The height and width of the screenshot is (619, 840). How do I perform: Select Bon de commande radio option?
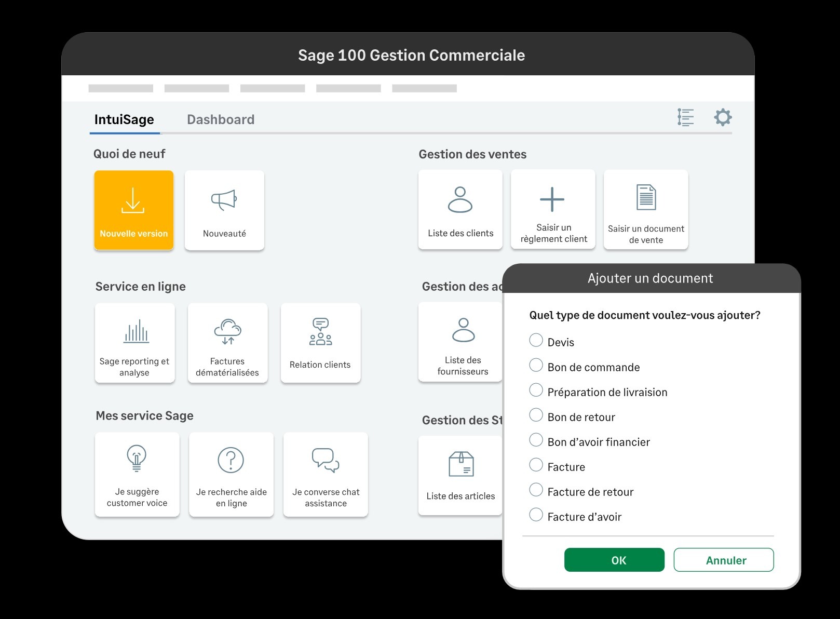click(536, 366)
